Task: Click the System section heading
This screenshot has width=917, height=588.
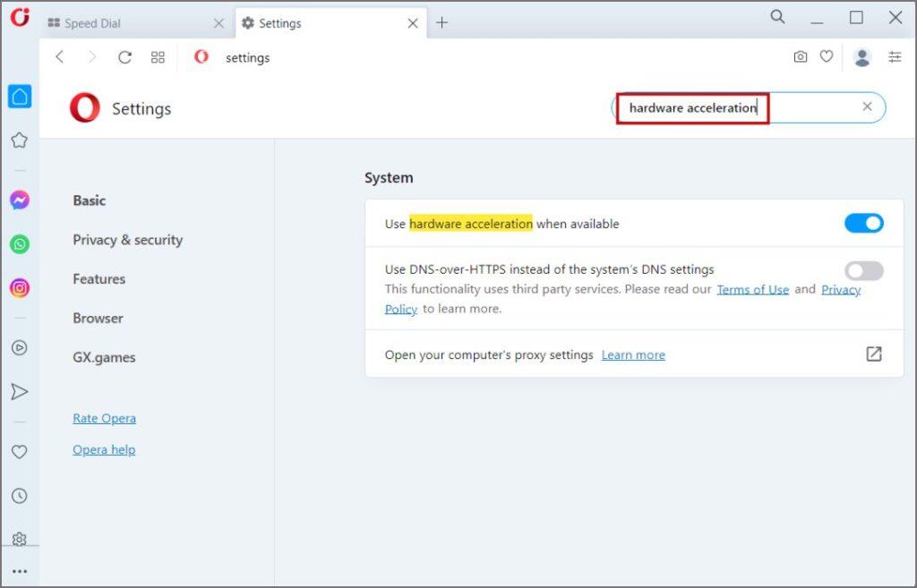Action: point(389,178)
